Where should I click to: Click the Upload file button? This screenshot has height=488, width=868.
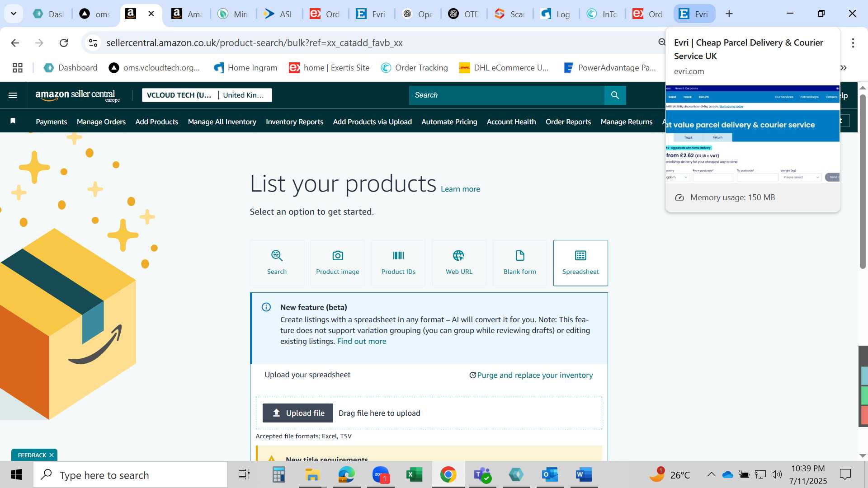click(x=298, y=413)
